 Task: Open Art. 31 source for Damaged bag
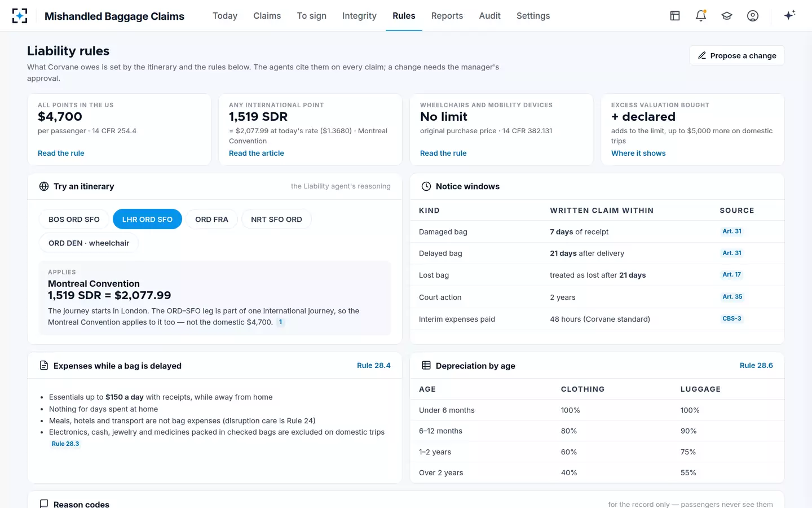[x=732, y=231]
